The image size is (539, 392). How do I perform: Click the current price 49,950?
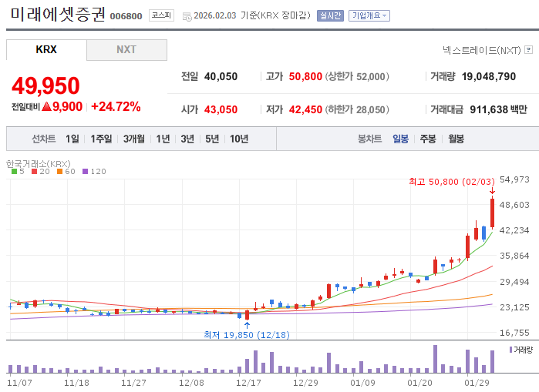[45, 85]
